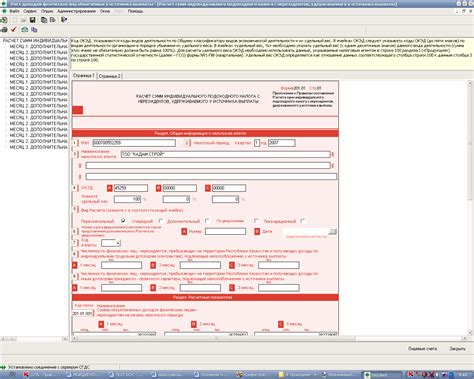Screen dimensions: 474x379
Task: Click the floppy-disk Save icon in the toolbar
Action: coord(33,20)
